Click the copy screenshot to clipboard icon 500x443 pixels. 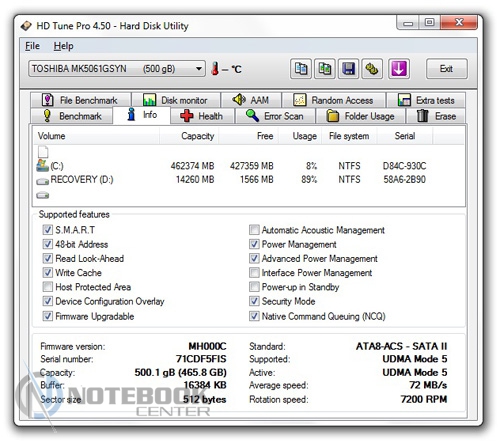click(324, 69)
